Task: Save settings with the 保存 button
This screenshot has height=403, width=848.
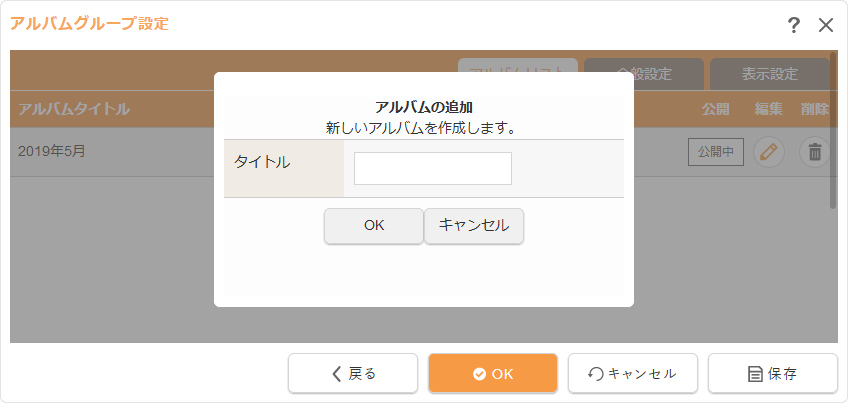Action: (x=772, y=373)
